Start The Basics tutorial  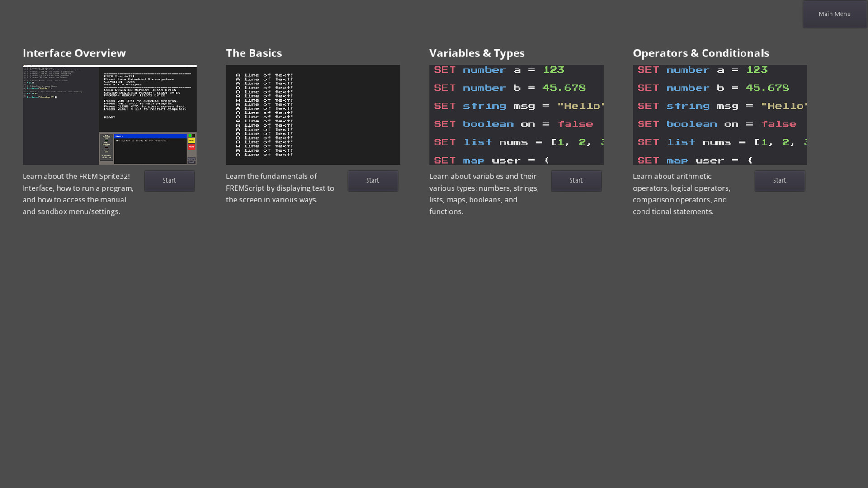pos(373,181)
